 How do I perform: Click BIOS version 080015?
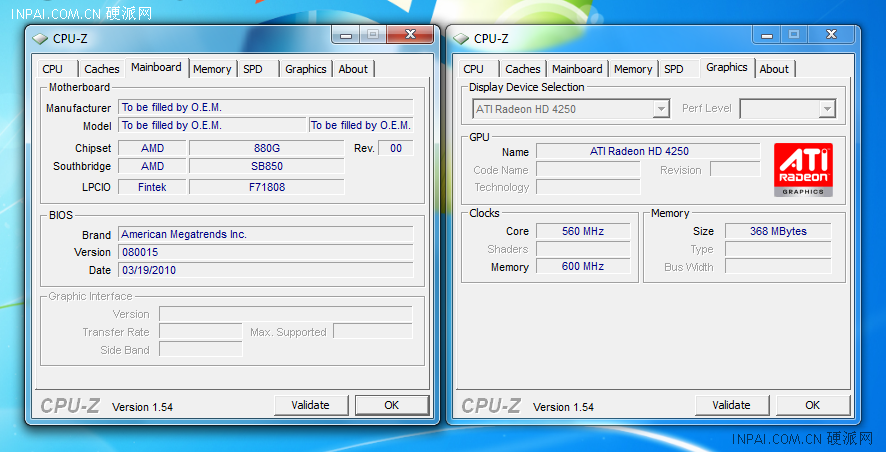pyautogui.click(x=266, y=253)
